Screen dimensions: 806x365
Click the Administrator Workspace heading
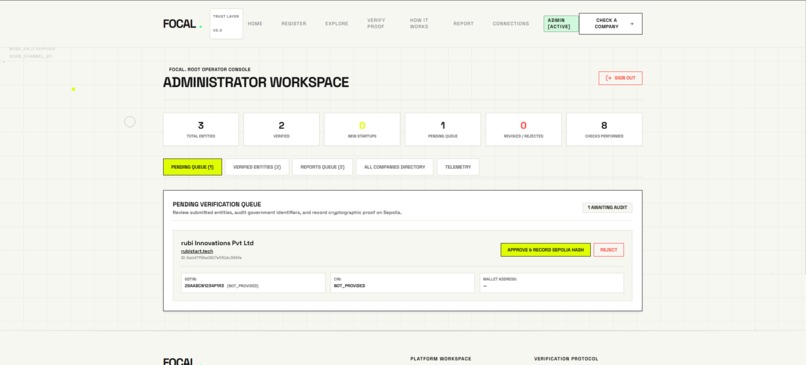(256, 82)
